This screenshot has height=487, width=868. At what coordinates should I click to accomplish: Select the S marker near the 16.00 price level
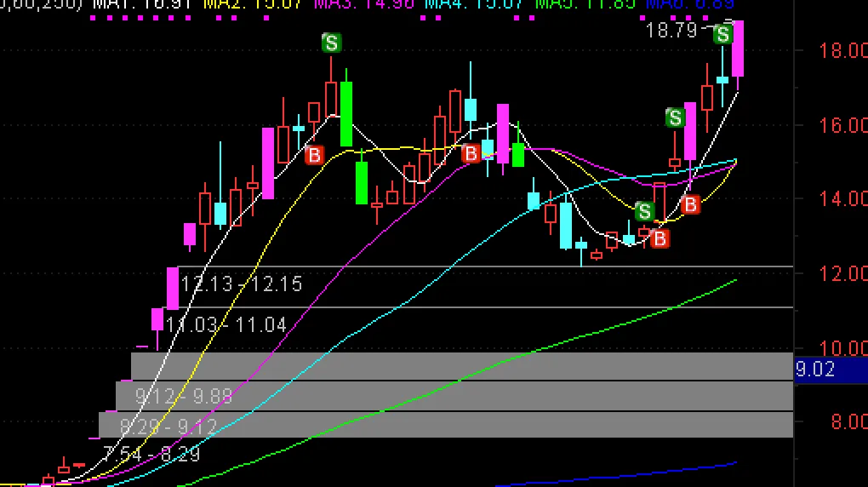(x=676, y=118)
